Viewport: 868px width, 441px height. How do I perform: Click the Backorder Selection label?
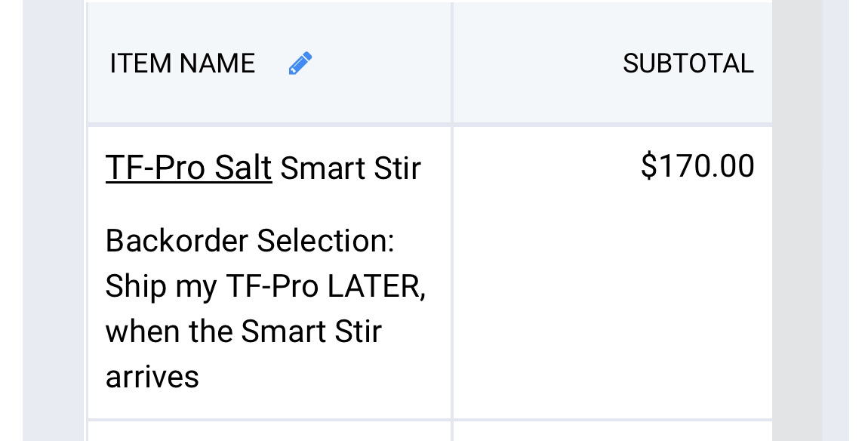[x=250, y=241]
